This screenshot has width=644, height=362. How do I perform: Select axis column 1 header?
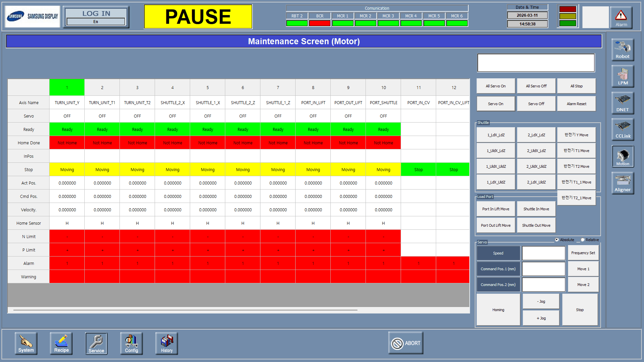(x=67, y=87)
